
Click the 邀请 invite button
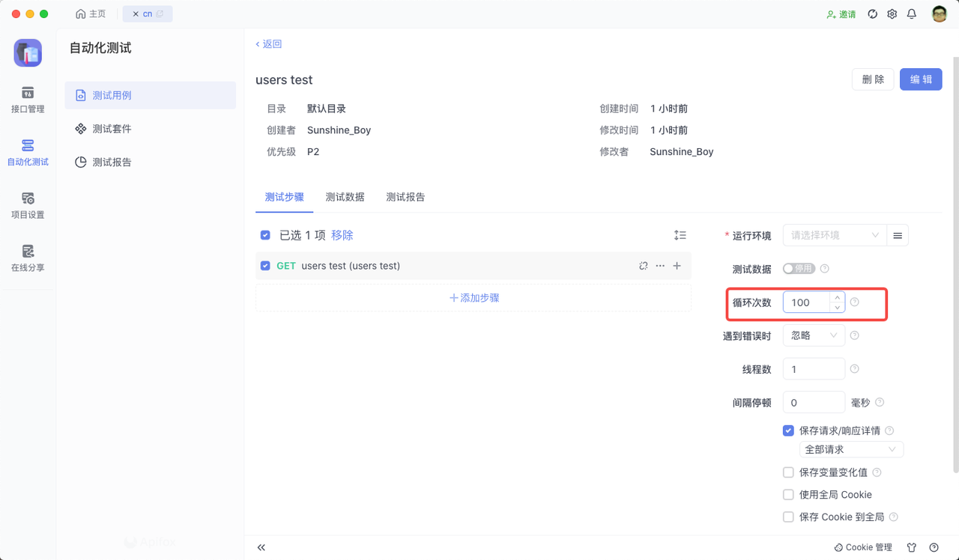pyautogui.click(x=841, y=14)
